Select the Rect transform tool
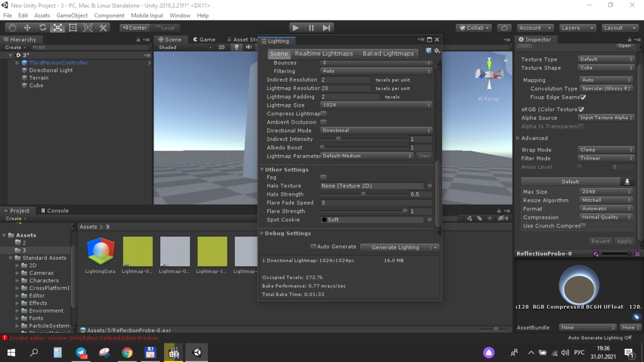This screenshot has width=644, height=362. coord(73,28)
